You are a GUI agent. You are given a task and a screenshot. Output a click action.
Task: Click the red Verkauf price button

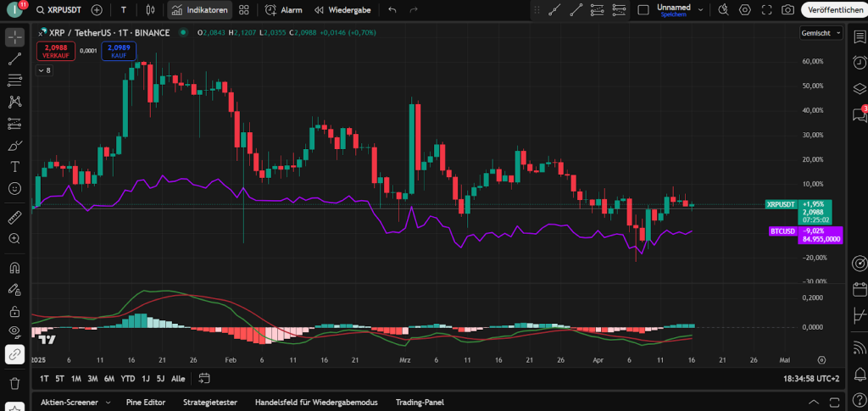click(56, 51)
